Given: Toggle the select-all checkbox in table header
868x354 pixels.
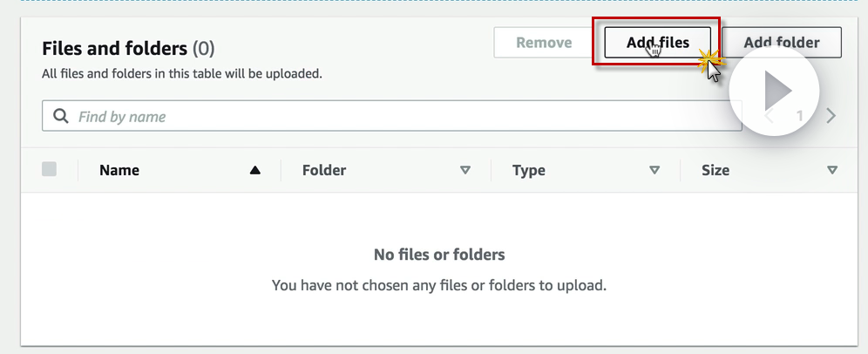Looking at the screenshot, I should coord(50,170).
